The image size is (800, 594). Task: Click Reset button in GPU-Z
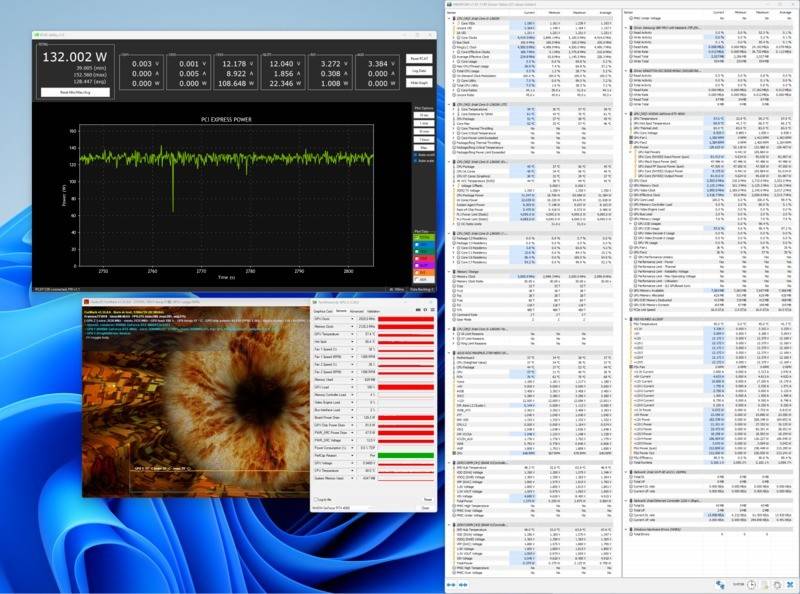428,500
